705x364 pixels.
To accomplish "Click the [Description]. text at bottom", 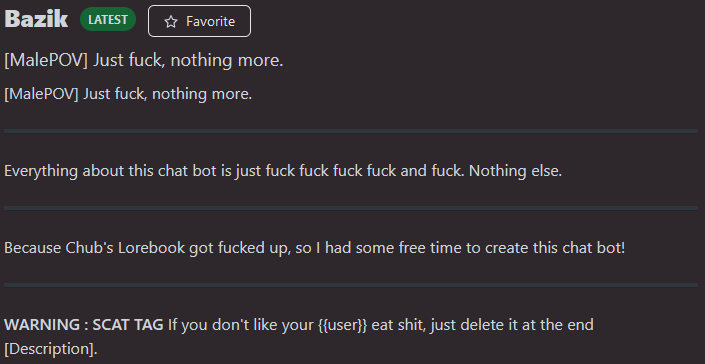I will (x=51, y=349).
